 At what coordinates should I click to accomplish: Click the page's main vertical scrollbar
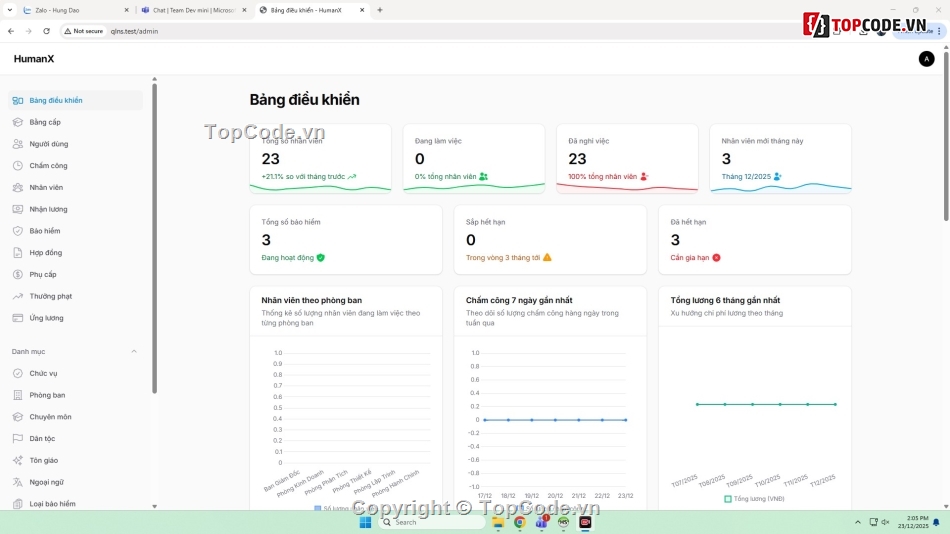[946, 135]
